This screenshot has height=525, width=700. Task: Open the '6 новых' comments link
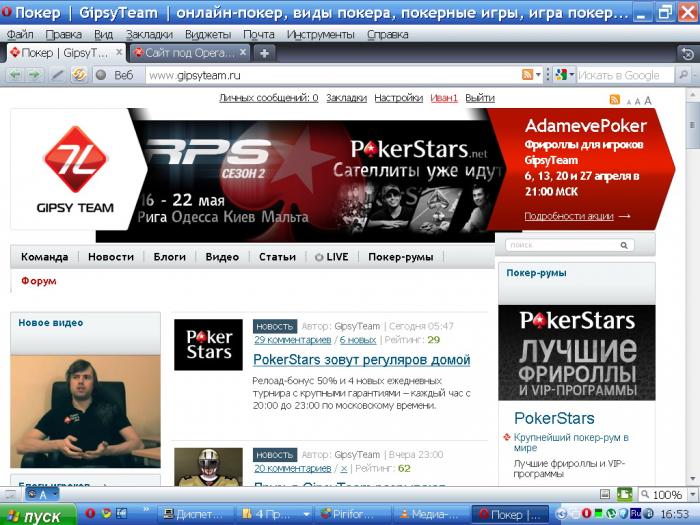tap(358, 340)
